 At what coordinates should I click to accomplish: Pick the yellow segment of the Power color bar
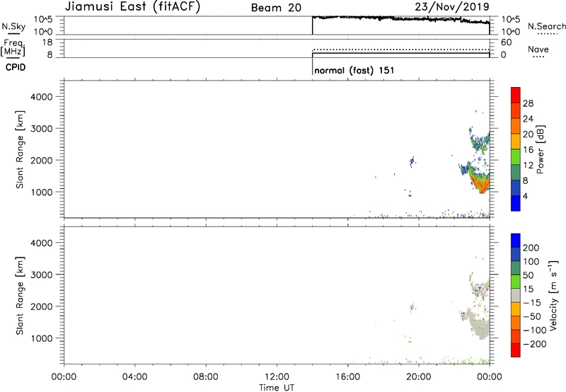[x=516, y=141]
